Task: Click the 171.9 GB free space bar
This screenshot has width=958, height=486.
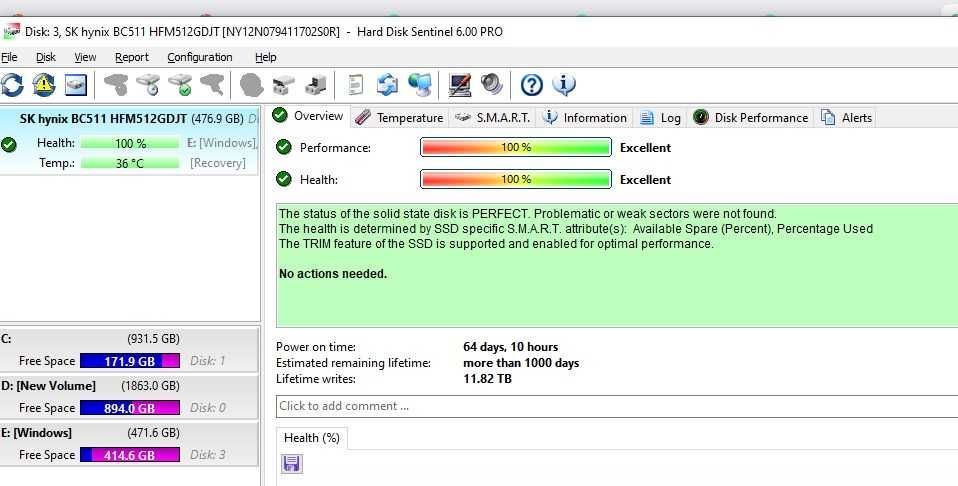Action: pyautogui.click(x=130, y=361)
